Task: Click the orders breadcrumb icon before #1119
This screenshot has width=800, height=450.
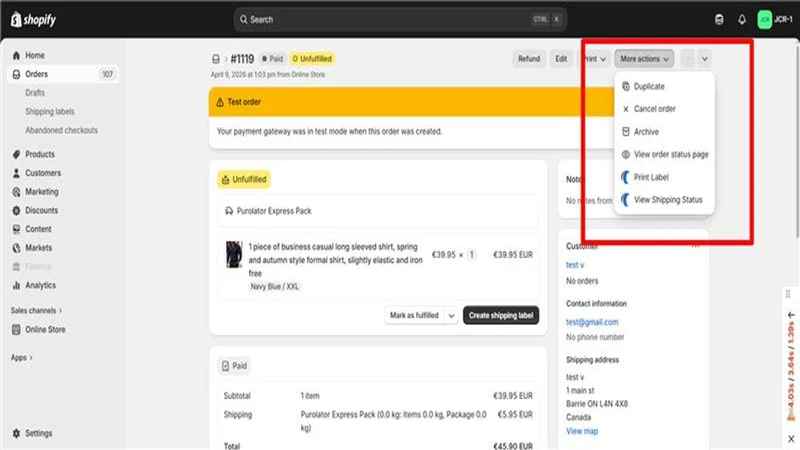Action: point(216,59)
